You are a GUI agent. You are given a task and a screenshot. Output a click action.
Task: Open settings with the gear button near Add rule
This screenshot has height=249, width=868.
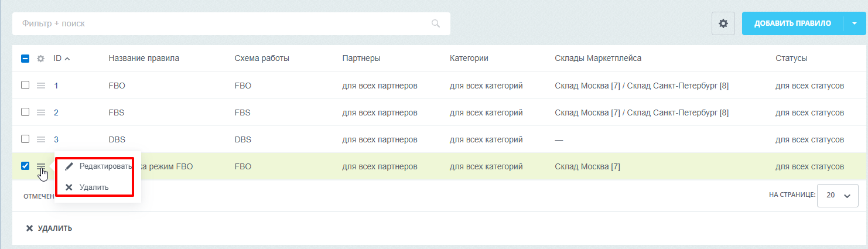723,23
